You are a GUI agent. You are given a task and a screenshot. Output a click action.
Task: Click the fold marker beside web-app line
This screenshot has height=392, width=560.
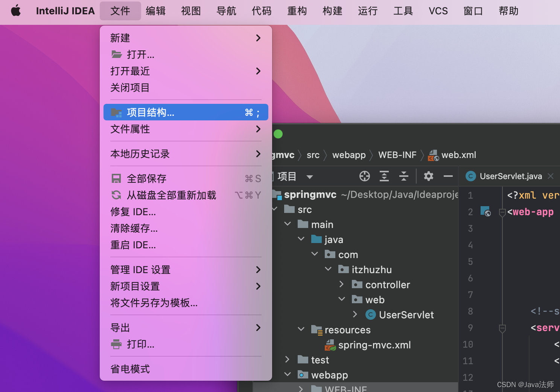(x=502, y=213)
